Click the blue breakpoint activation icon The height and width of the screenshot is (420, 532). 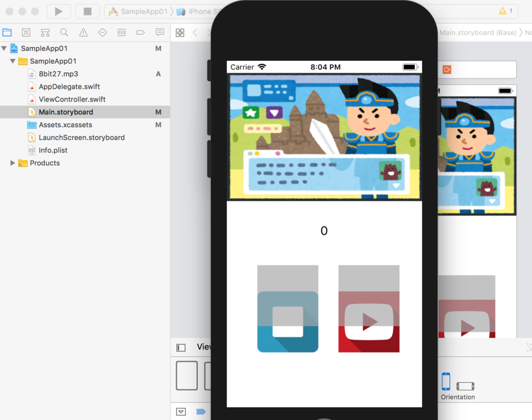click(x=201, y=412)
